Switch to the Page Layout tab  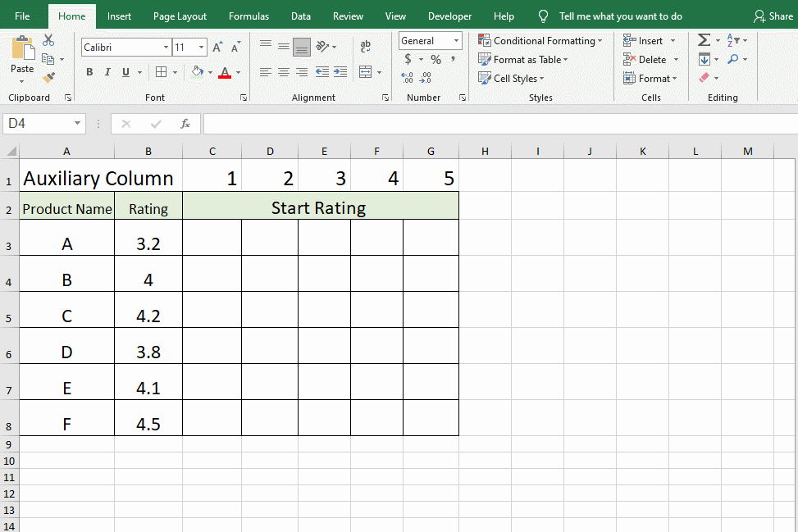point(180,16)
